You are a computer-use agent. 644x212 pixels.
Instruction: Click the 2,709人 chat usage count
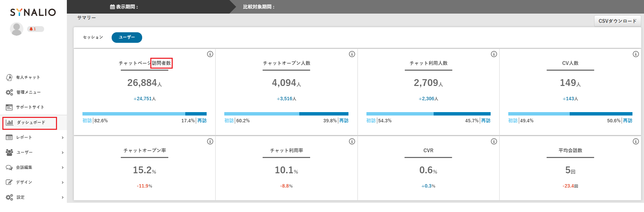(x=429, y=83)
